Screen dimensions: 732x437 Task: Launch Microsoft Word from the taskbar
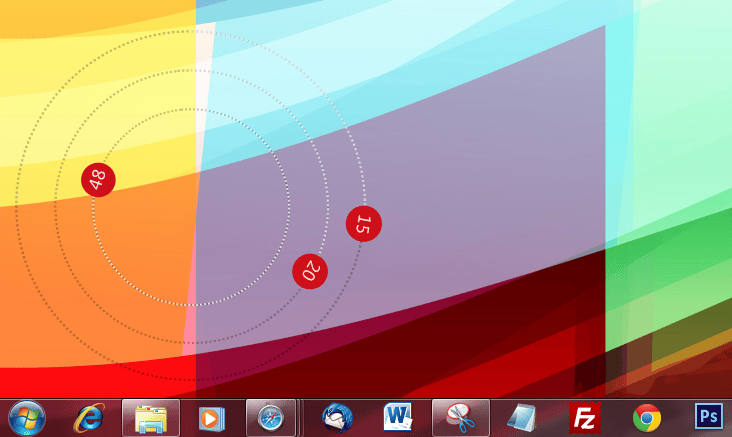pyautogui.click(x=398, y=417)
